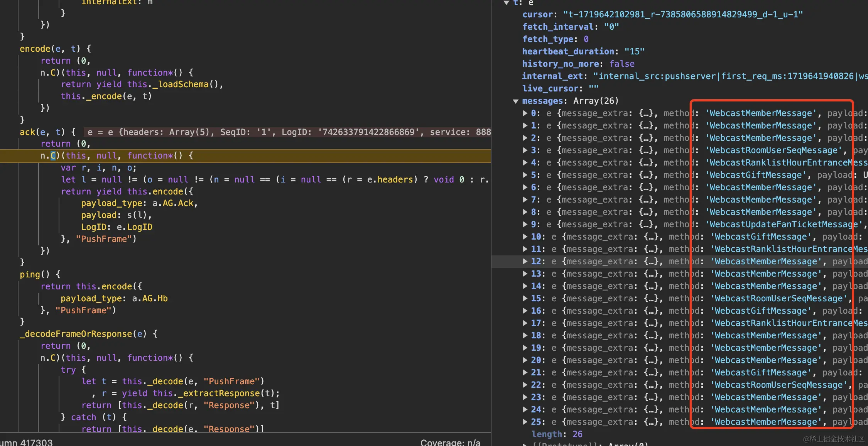The height and width of the screenshot is (446, 868).
Task: Collapse the 't: e' object node
Action: (x=507, y=3)
